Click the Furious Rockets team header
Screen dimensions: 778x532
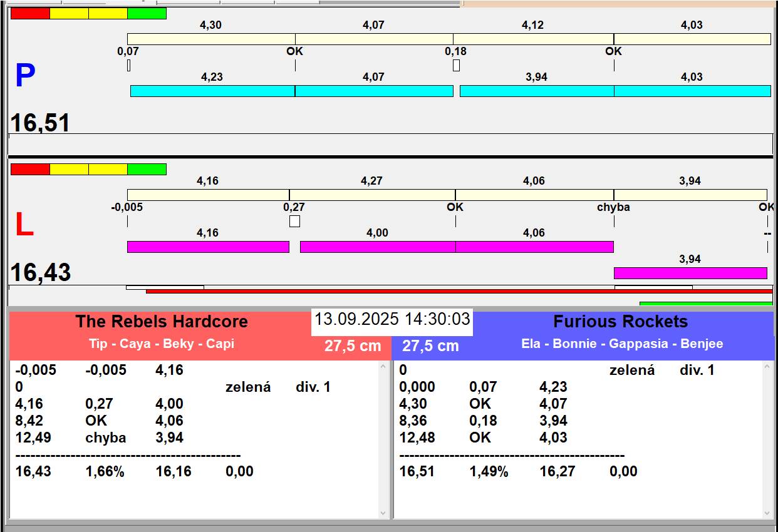pyautogui.click(x=620, y=322)
